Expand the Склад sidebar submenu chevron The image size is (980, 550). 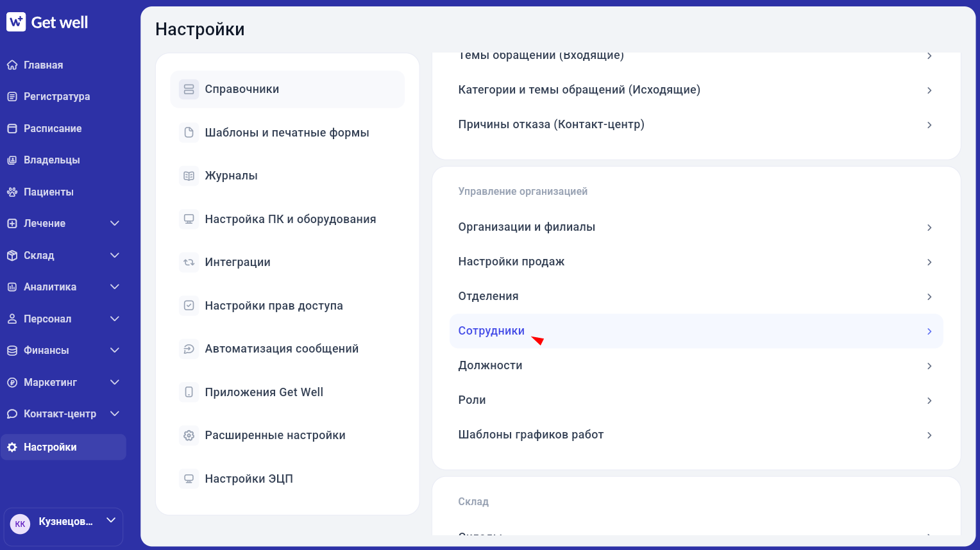pos(115,255)
